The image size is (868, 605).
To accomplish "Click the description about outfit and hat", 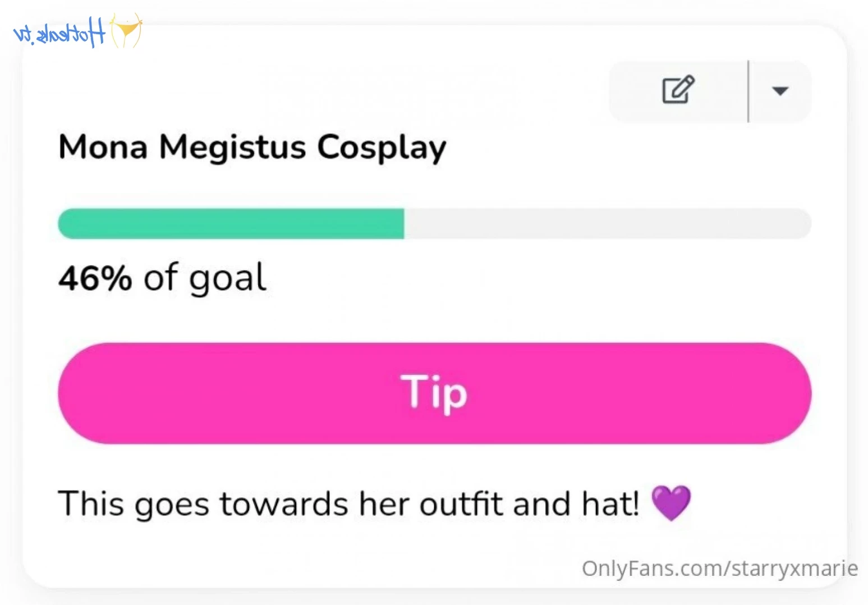I will click(x=348, y=503).
